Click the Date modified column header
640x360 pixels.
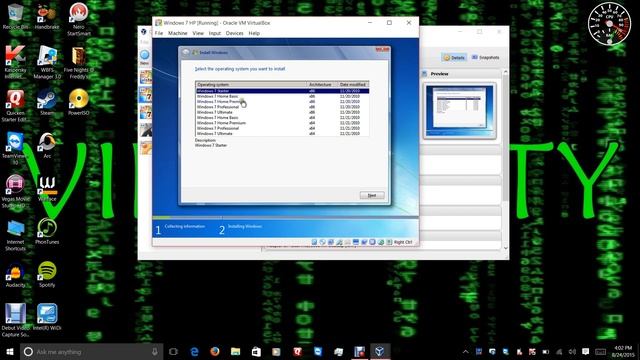(x=353, y=84)
